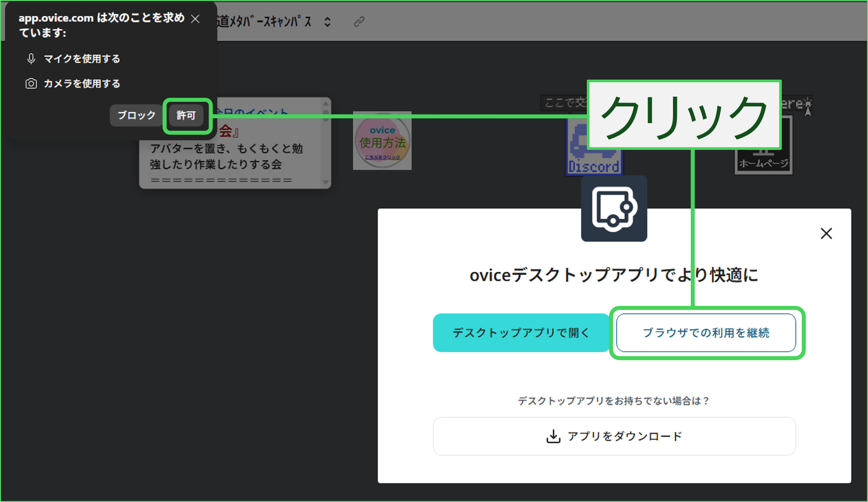Click heading oviceデスクトップアプリでより快適に
The height and width of the screenshot is (502, 868).
coord(614,275)
